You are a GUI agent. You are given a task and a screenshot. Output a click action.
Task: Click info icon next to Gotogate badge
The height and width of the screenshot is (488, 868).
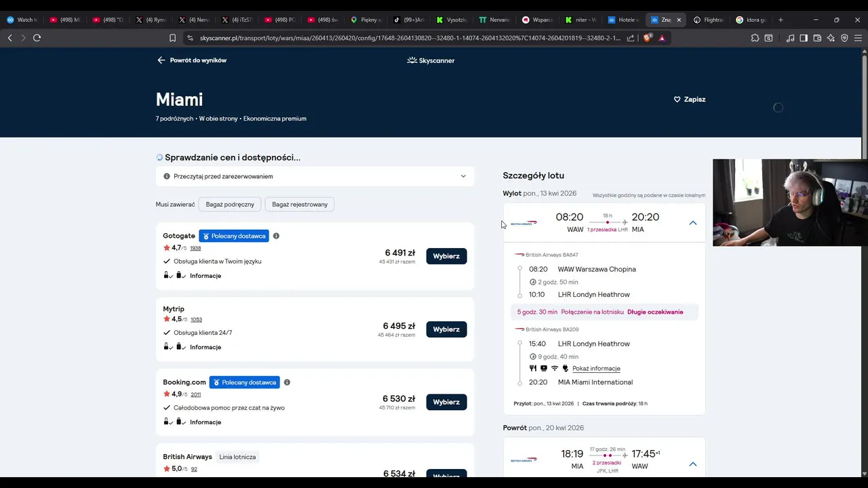click(x=276, y=236)
